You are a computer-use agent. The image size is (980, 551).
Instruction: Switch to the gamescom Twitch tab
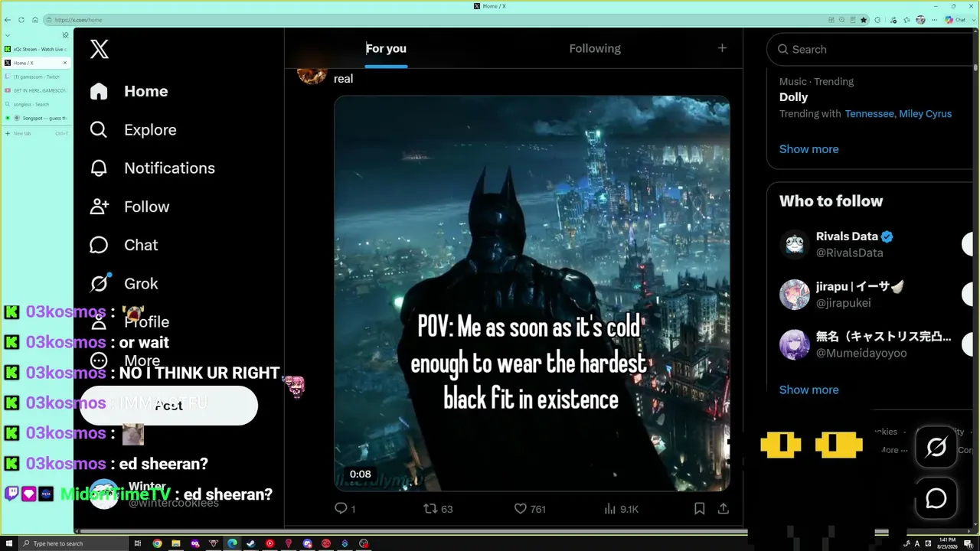tap(36, 77)
